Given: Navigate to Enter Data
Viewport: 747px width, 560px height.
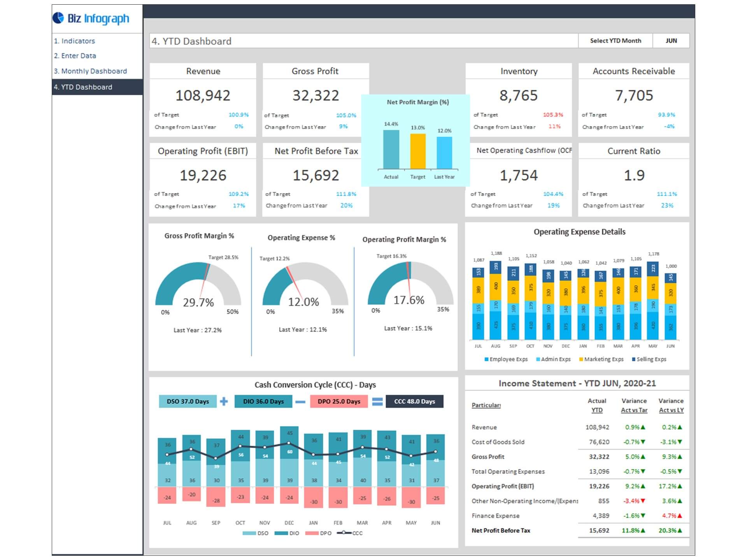Looking at the screenshot, I should click(x=76, y=56).
